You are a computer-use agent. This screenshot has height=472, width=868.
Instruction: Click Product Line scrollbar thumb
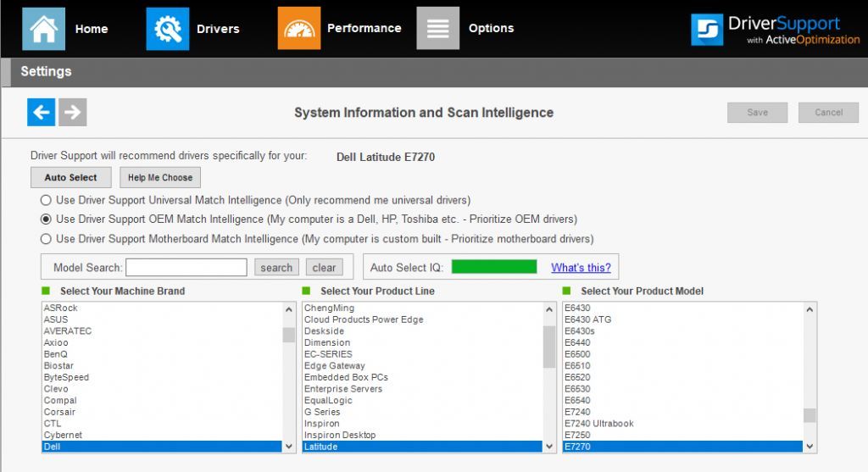tap(549, 347)
